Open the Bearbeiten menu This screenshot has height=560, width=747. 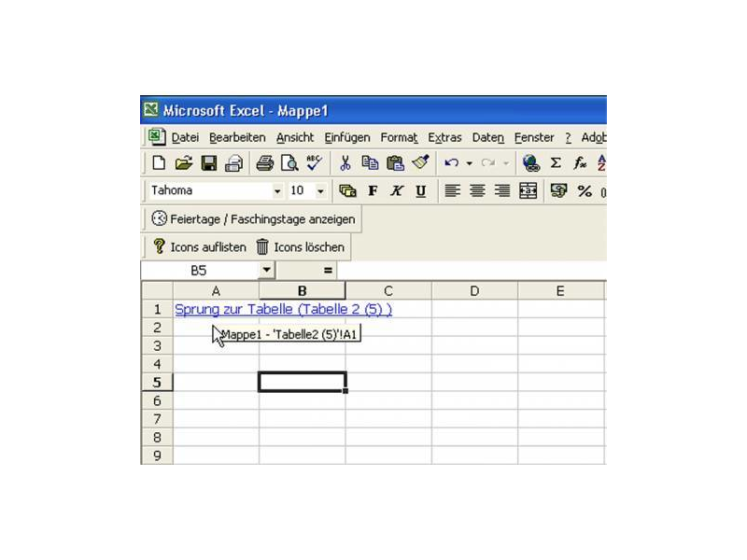[x=237, y=137]
